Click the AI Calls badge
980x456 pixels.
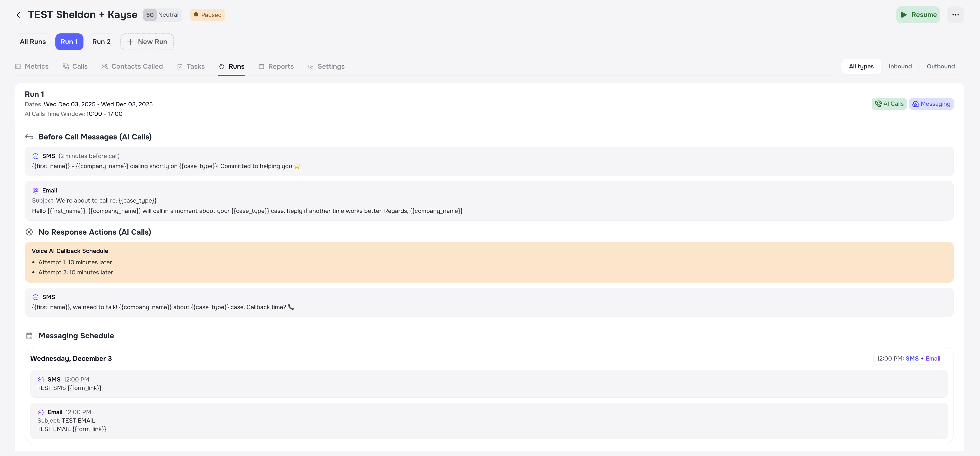889,104
